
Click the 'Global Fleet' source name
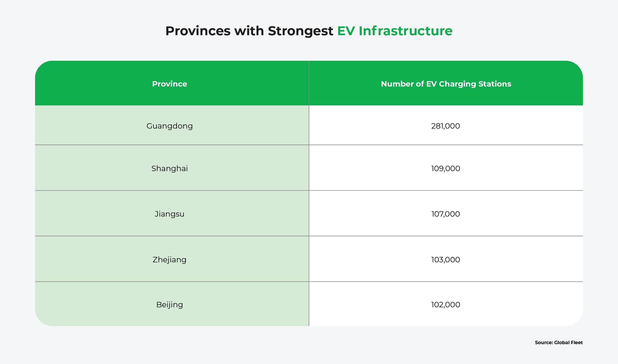pyautogui.click(x=568, y=343)
